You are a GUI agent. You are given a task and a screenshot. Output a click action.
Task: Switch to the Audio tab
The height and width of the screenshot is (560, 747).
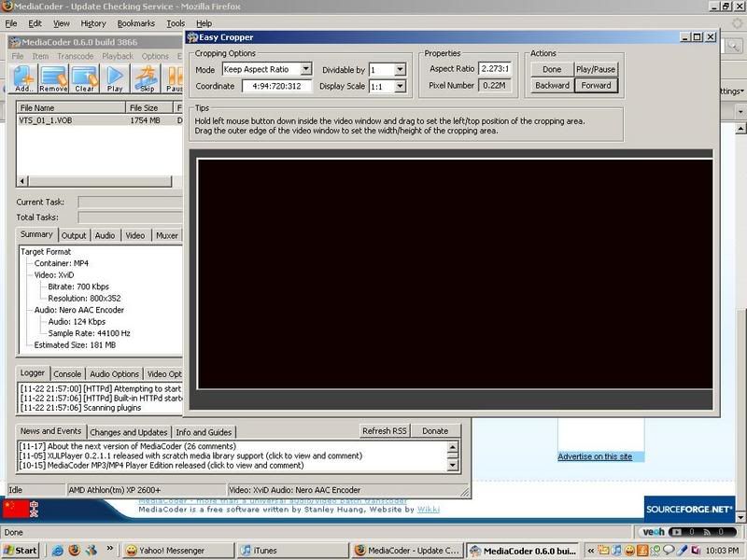pos(105,235)
